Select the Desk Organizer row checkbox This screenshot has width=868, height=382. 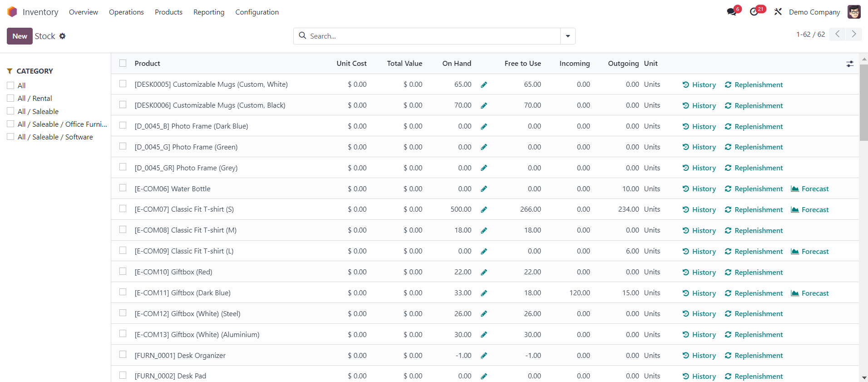(x=123, y=355)
